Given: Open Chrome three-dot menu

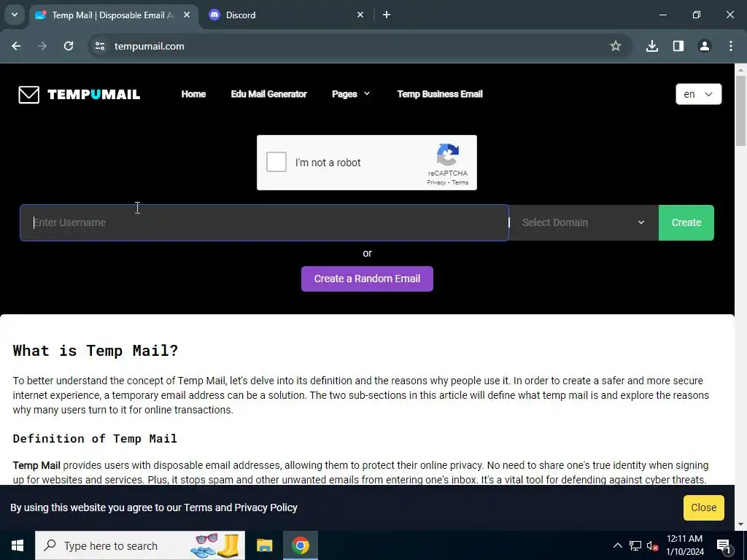Looking at the screenshot, I should click(731, 46).
